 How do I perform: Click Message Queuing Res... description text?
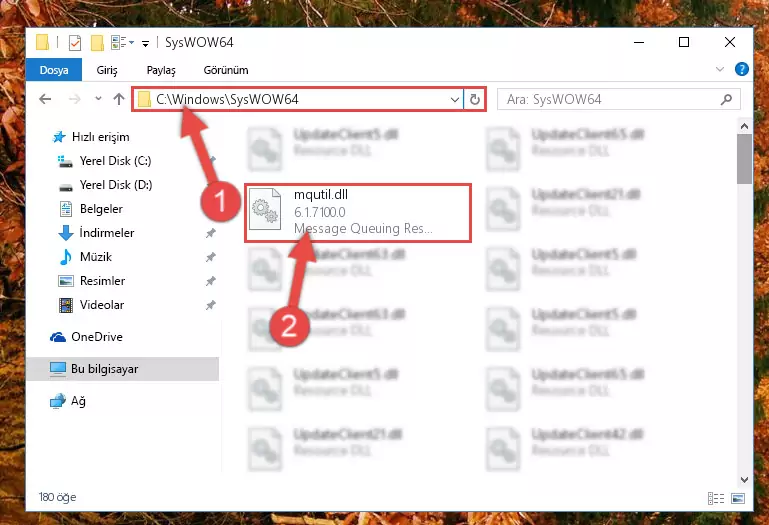point(363,229)
